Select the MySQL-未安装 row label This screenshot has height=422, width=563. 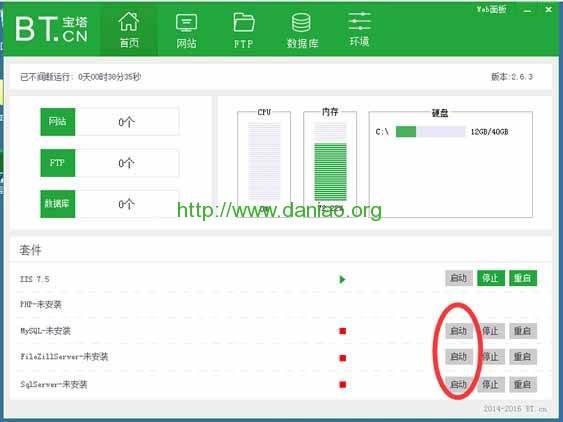tap(45, 331)
